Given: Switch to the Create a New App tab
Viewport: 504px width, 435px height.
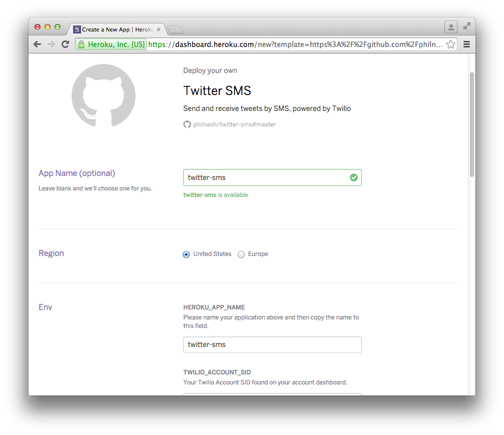Looking at the screenshot, I should tap(116, 29).
